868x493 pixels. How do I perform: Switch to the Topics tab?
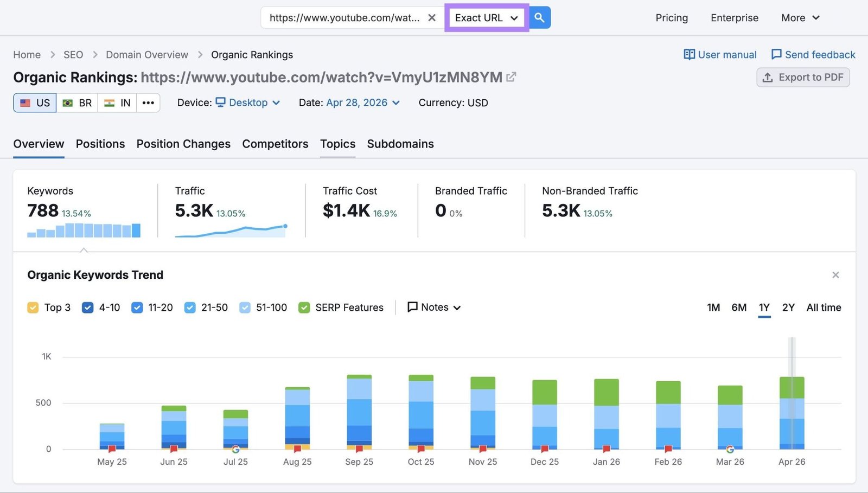pos(337,144)
